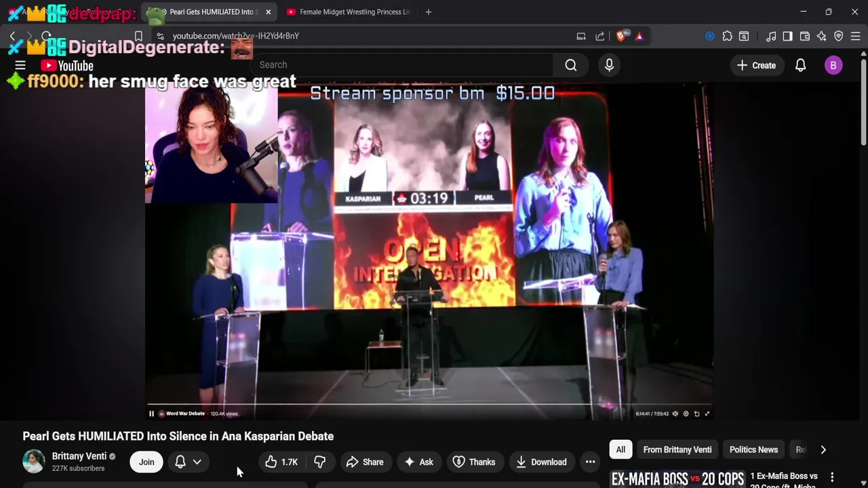Click the Share button
The image size is (868, 488).
click(x=365, y=462)
